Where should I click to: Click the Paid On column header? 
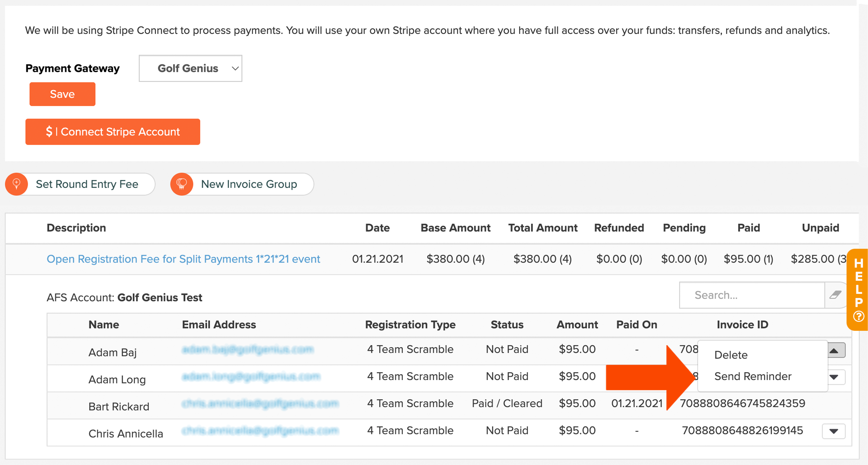(x=637, y=325)
